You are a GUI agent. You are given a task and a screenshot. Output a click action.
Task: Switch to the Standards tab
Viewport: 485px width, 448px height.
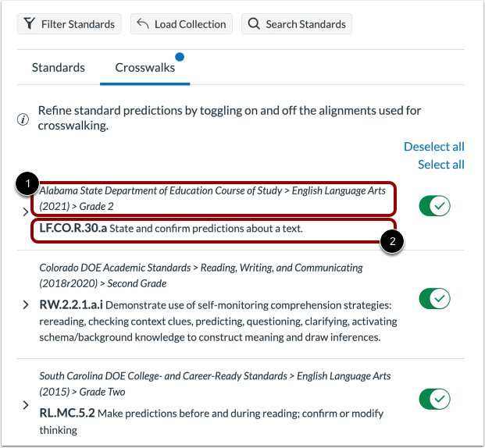click(58, 67)
